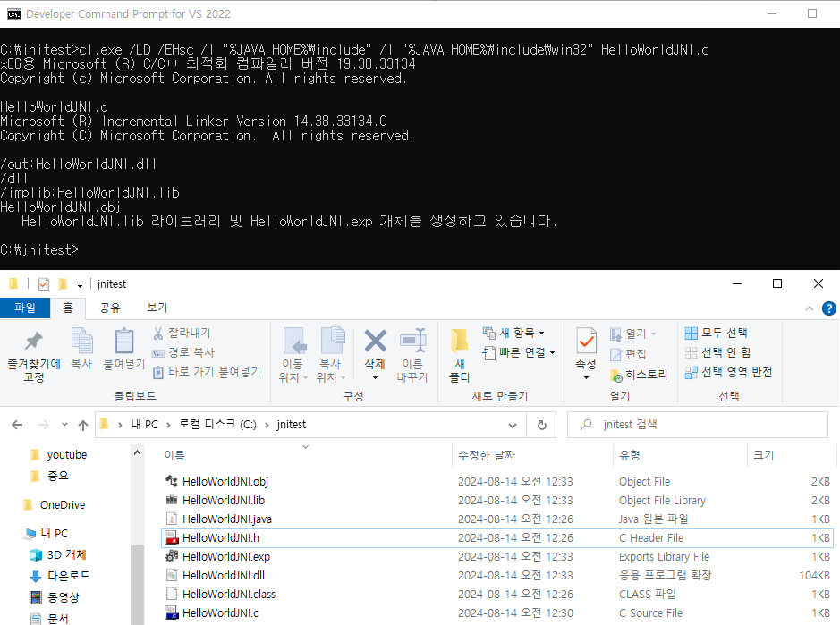Open Quick Access Toolbar customize arrow
The width and height of the screenshot is (840, 625).
[x=80, y=285]
